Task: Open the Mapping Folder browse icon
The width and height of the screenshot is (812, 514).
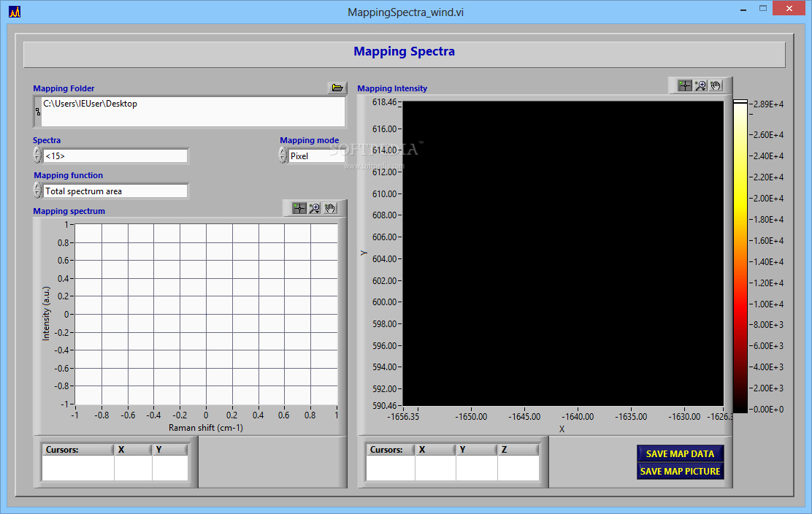Action: pyautogui.click(x=337, y=88)
